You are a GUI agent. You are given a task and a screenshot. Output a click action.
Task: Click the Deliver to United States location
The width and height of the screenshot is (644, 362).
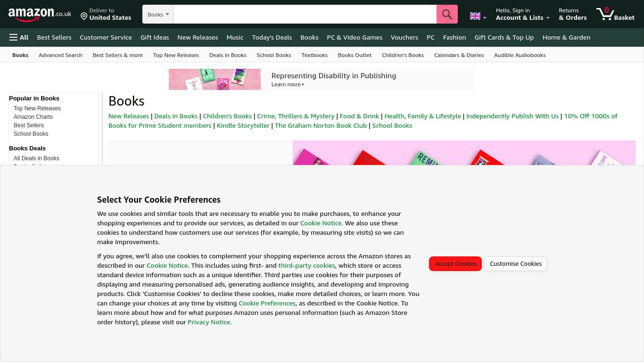[106, 14]
